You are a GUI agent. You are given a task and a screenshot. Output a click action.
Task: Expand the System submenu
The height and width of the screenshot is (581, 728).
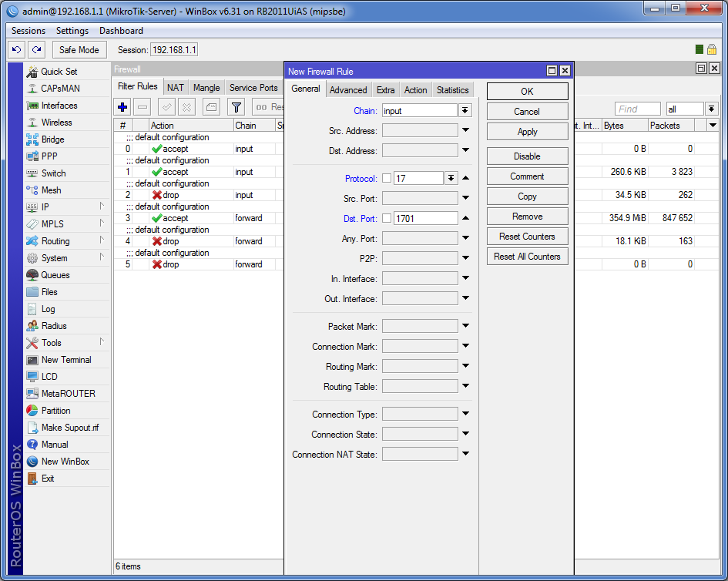point(102,257)
